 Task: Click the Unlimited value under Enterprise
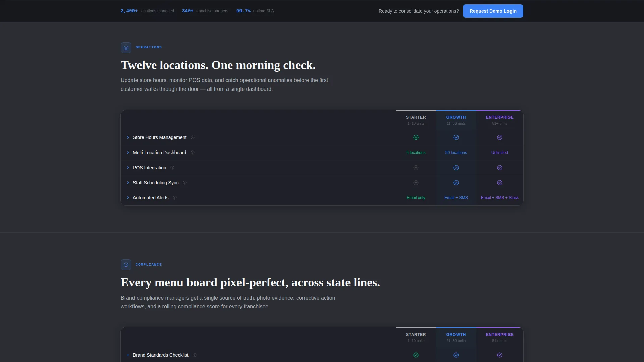point(500,153)
